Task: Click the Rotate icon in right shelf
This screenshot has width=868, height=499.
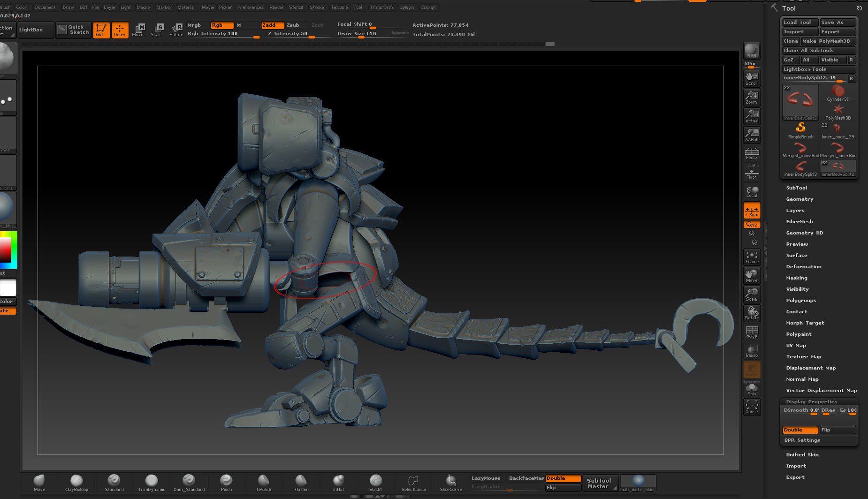Action: [x=752, y=313]
